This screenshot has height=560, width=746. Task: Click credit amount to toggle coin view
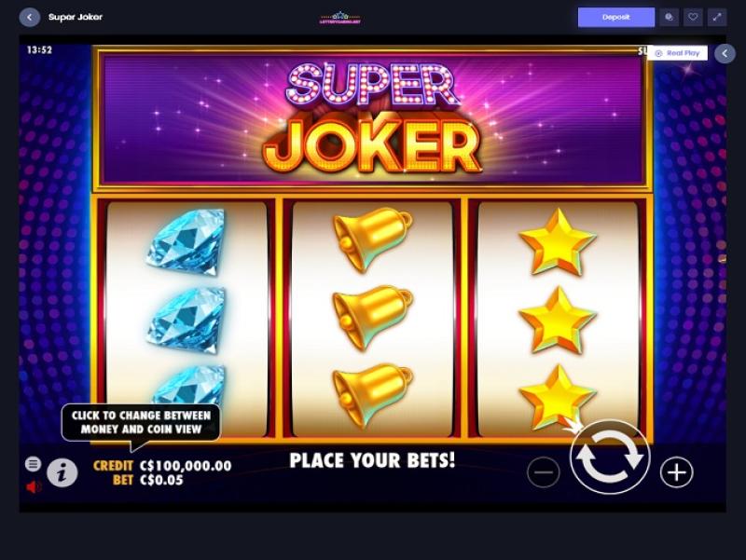pos(186,465)
